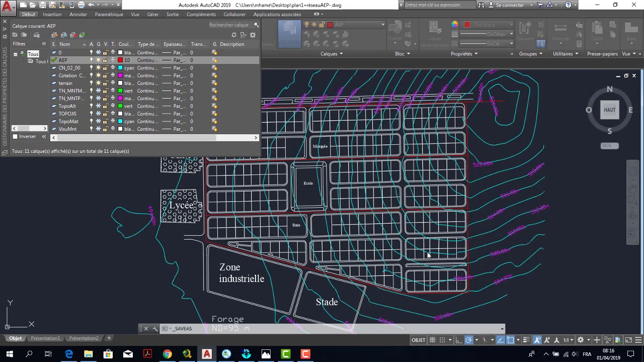Open the Gérer ribbon tab
The image size is (644, 362).
coord(153,15)
